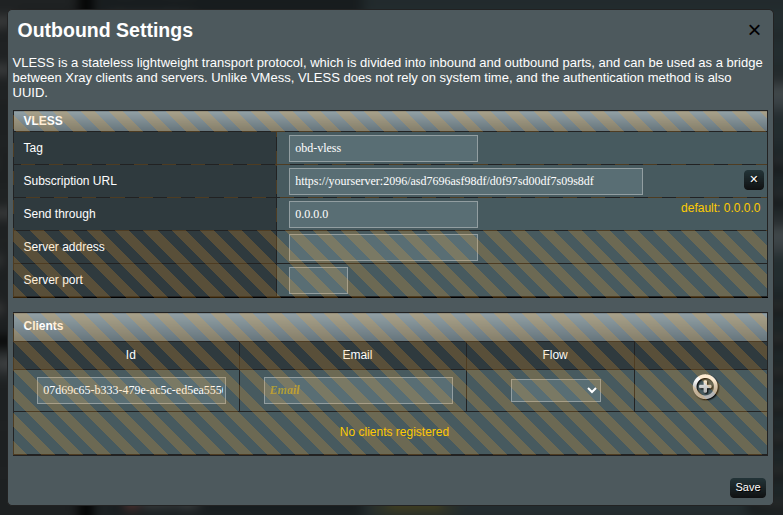Add client with the plus icon

pyautogui.click(x=705, y=387)
